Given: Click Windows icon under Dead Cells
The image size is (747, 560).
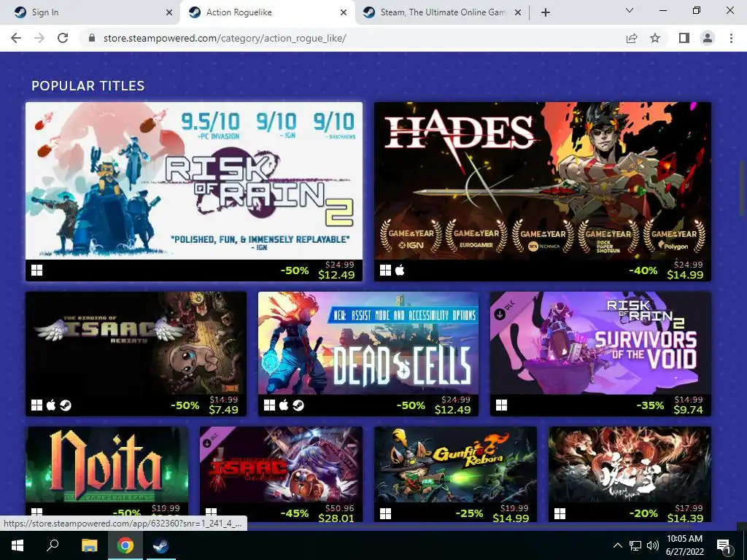Looking at the screenshot, I should [269, 405].
